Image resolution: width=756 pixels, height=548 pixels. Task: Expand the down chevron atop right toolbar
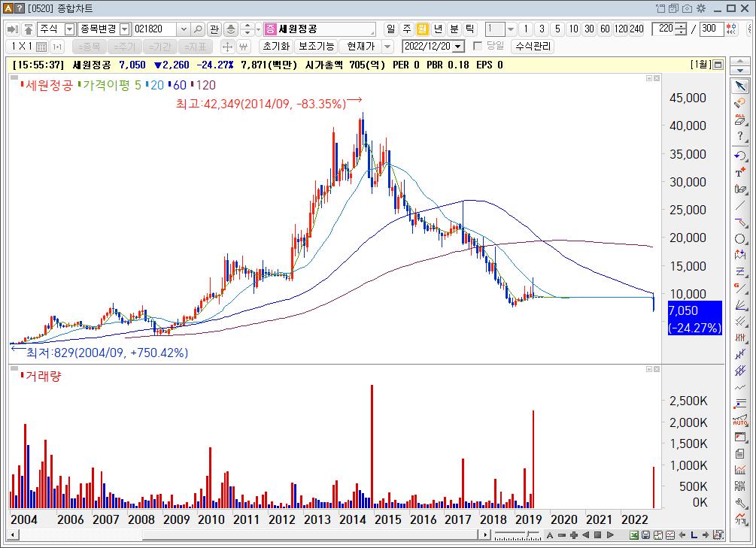point(740,71)
